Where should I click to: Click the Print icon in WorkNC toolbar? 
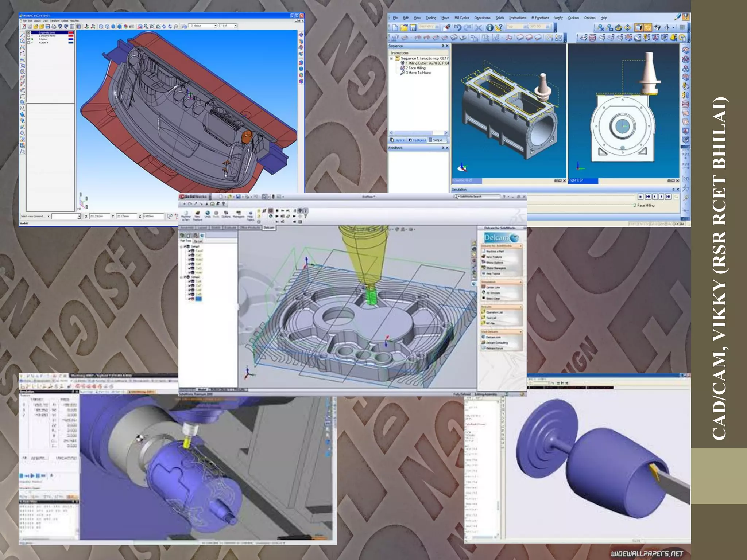point(54,26)
